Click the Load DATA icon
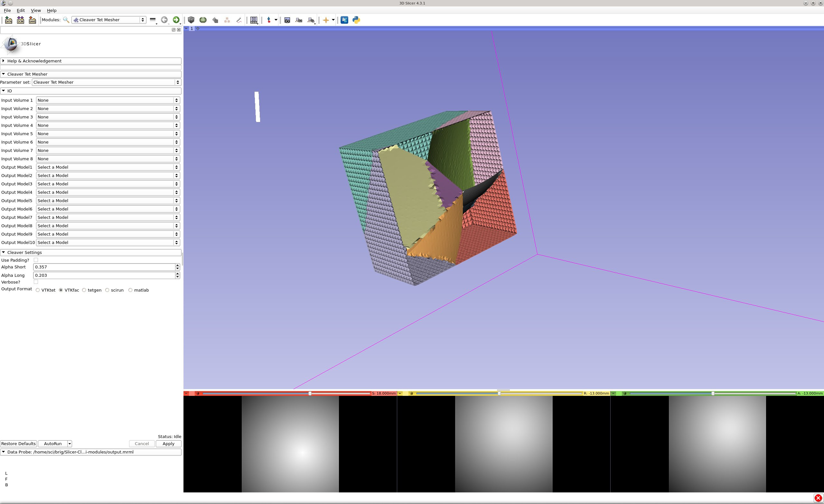 tap(8, 20)
